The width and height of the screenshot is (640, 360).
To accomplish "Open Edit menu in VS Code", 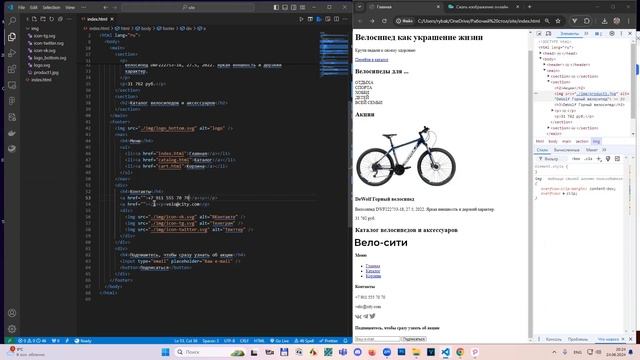I will (x=34, y=7).
